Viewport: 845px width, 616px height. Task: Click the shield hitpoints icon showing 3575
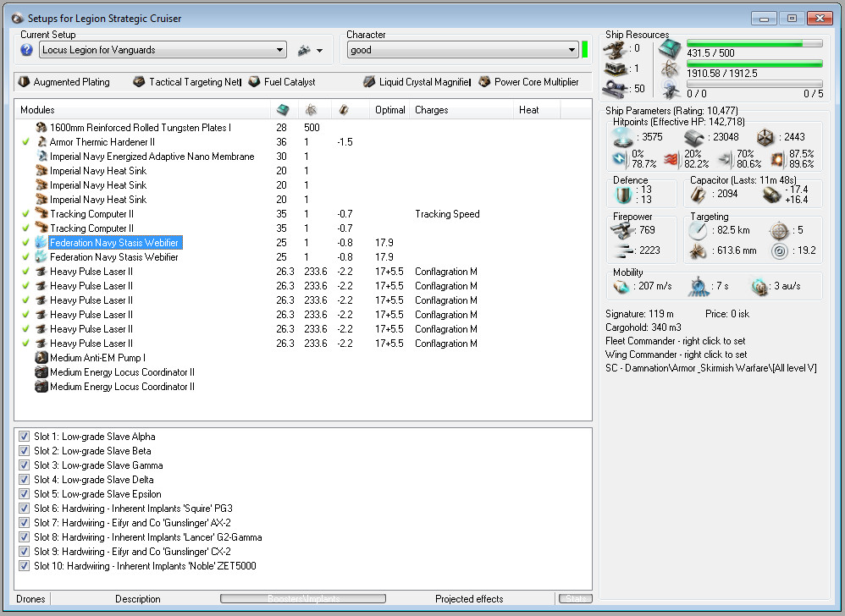click(x=623, y=137)
